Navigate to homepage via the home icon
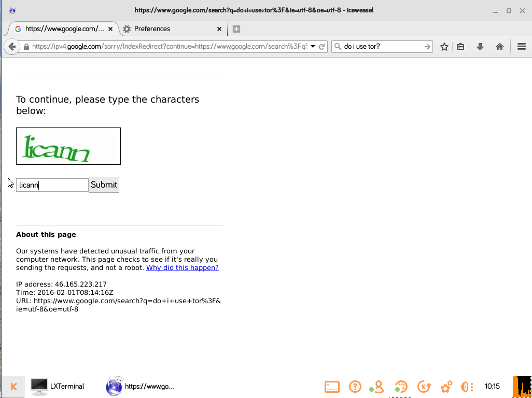 click(x=499, y=46)
